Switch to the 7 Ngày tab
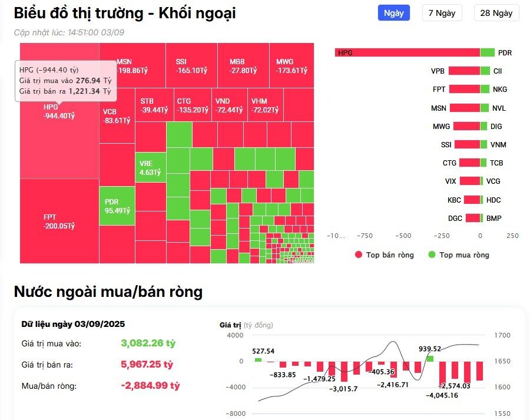 point(442,13)
